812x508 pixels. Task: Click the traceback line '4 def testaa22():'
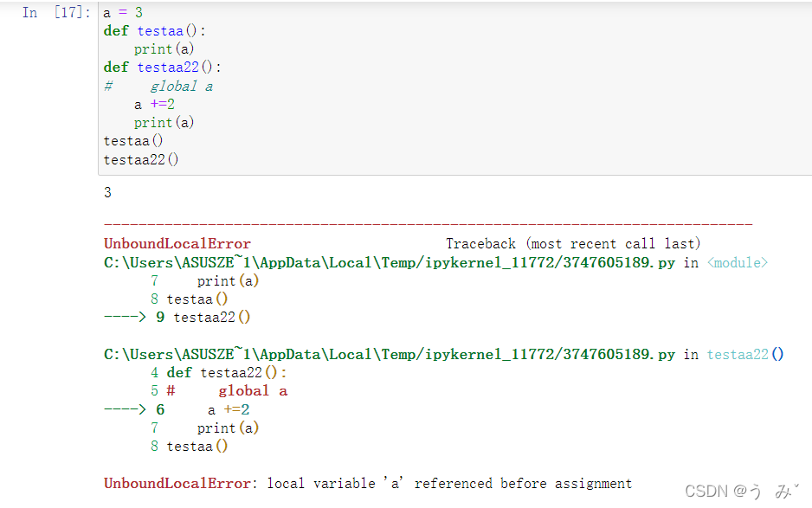[x=218, y=372]
